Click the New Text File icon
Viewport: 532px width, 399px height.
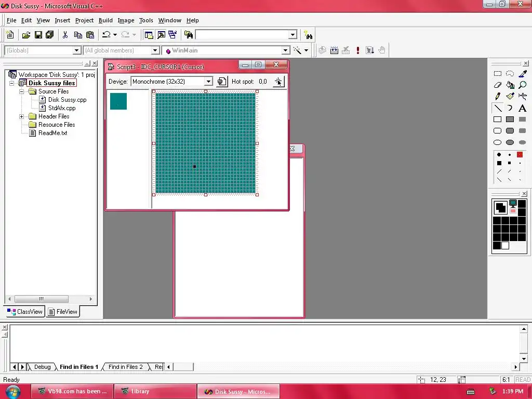[x=10, y=35]
